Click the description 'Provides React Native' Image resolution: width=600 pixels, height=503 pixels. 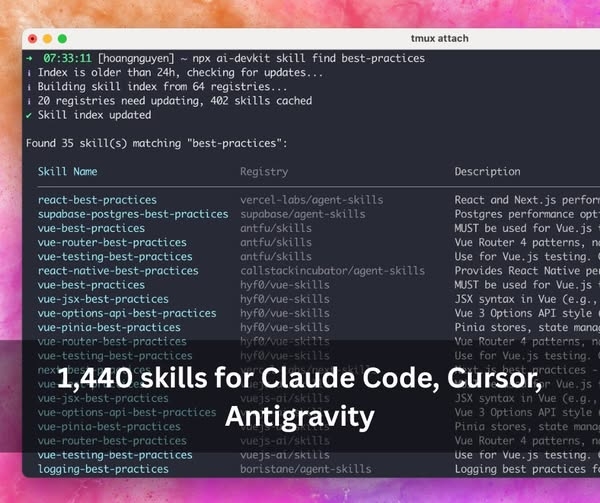(527, 271)
